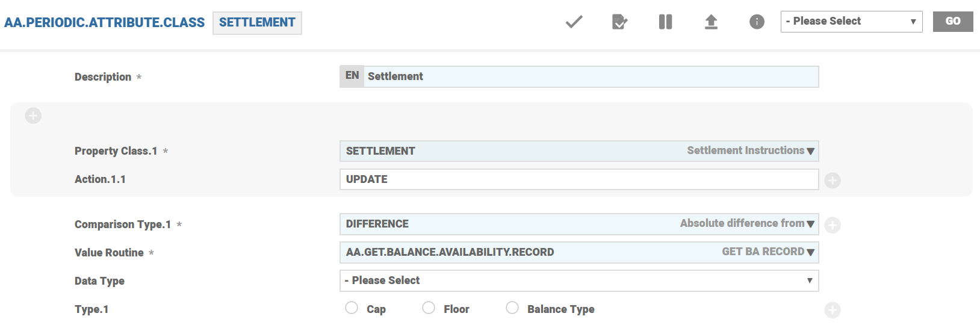The height and width of the screenshot is (325, 980).
Task: Expand the Property Class SETTLEMENT dropdown
Action: 810,151
